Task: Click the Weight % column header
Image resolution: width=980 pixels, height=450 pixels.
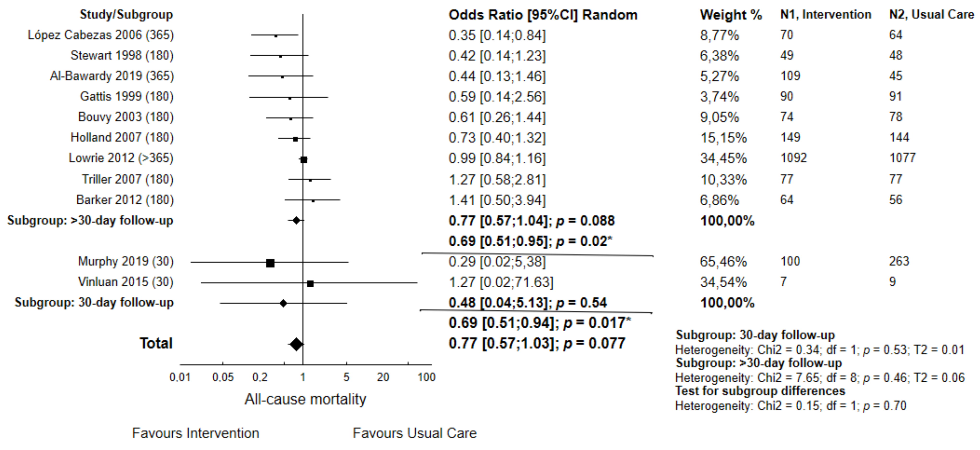Action: [731, 15]
